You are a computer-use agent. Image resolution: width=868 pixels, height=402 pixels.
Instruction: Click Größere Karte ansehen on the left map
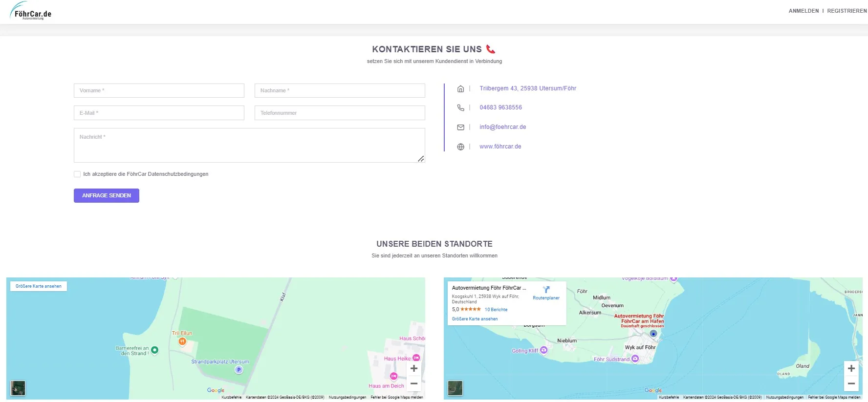click(39, 286)
